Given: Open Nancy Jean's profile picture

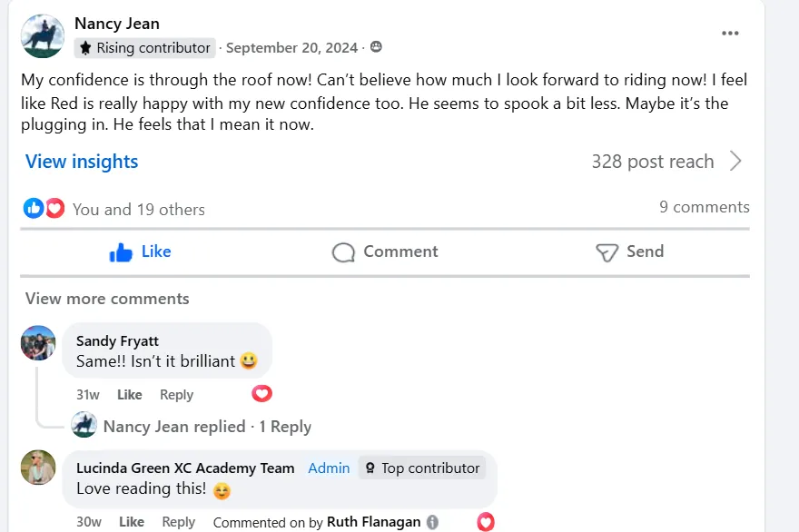Looking at the screenshot, I should tap(42, 36).
